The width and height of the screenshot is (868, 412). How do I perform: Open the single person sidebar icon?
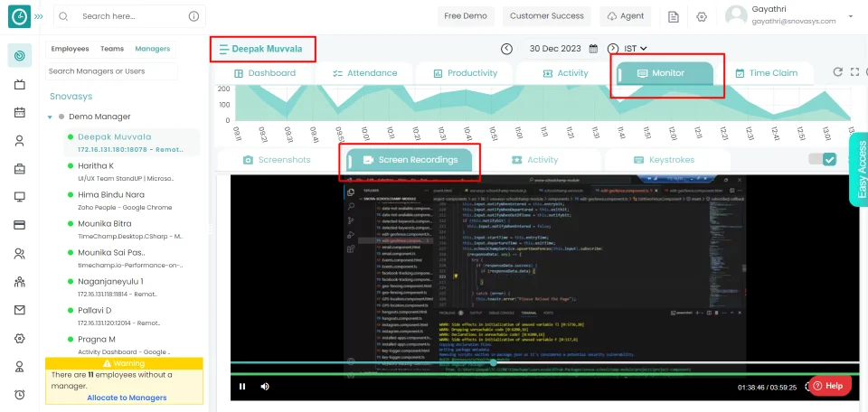click(x=19, y=140)
